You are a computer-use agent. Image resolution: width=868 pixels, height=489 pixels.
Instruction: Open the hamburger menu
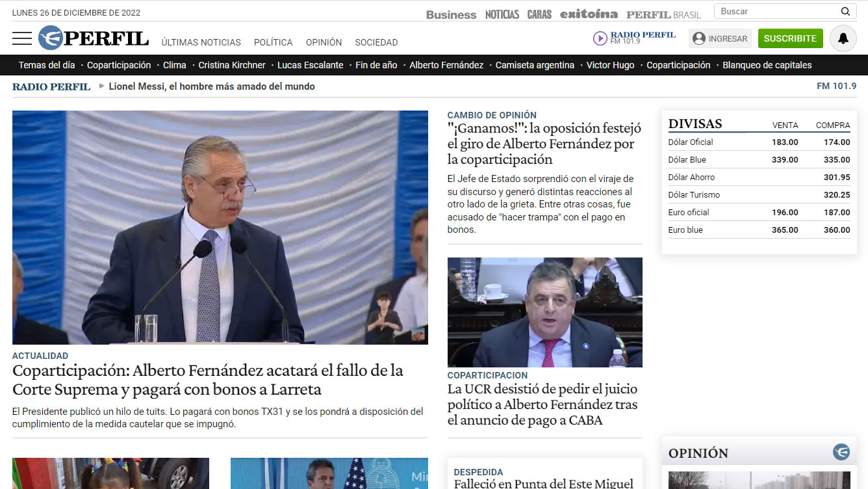(22, 38)
